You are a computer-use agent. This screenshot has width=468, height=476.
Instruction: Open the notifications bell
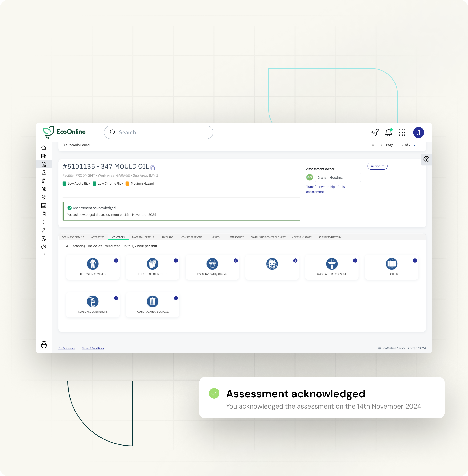[388, 132]
